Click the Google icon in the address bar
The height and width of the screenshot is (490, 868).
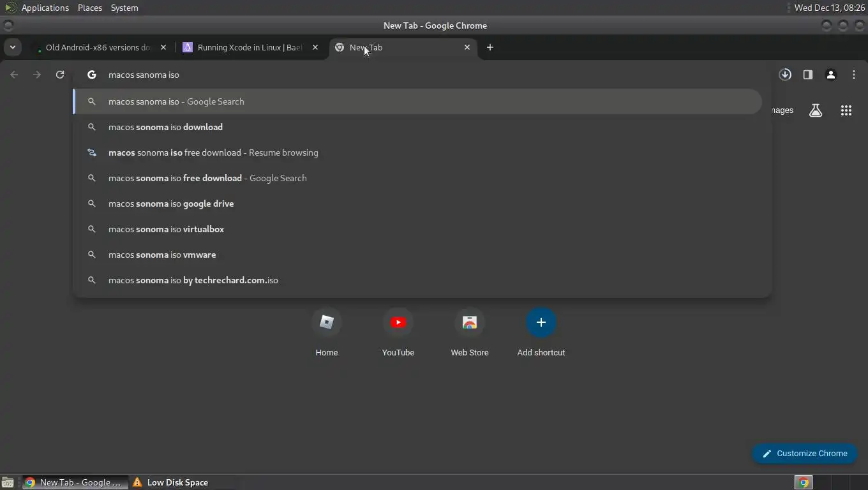(x=92, y=75)
